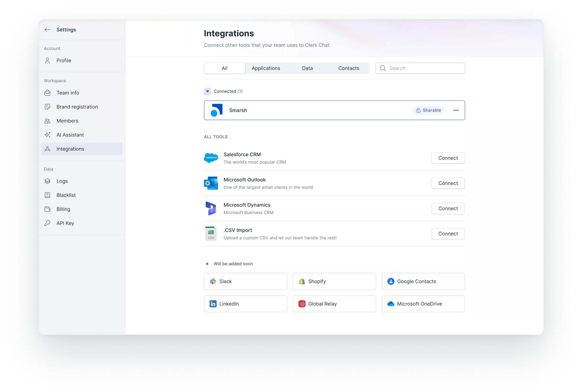Screen dimensions: 582x392
Task: Click the Google Contacts icon
Action: [391, 281]
